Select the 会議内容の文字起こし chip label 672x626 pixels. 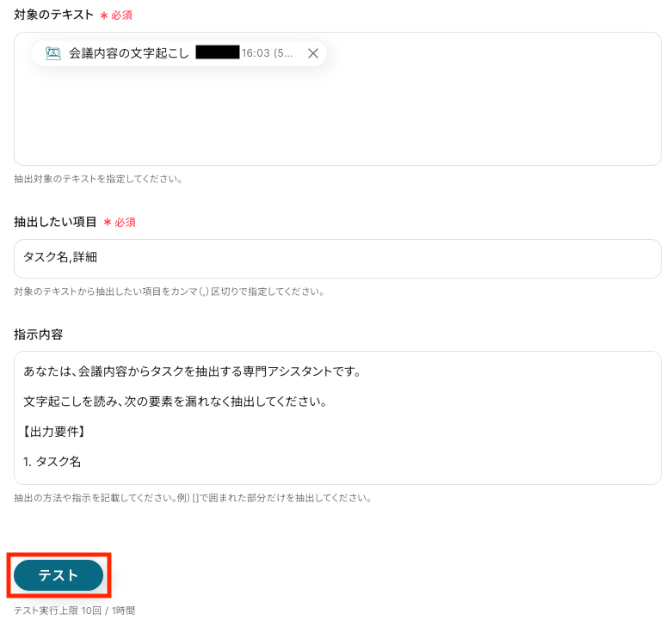[129, 53]
